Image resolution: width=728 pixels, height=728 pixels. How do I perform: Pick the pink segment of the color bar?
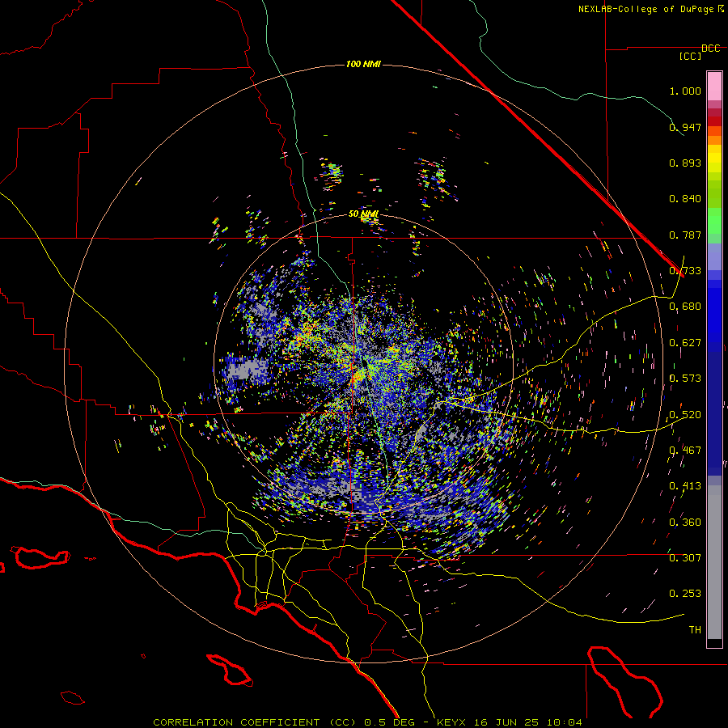tap(714, 87)
